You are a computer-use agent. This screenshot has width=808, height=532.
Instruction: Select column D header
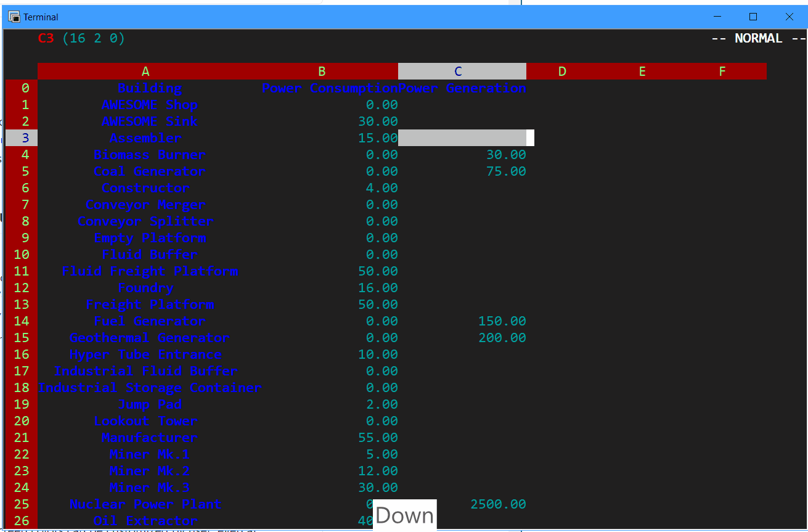click(562, 72)
